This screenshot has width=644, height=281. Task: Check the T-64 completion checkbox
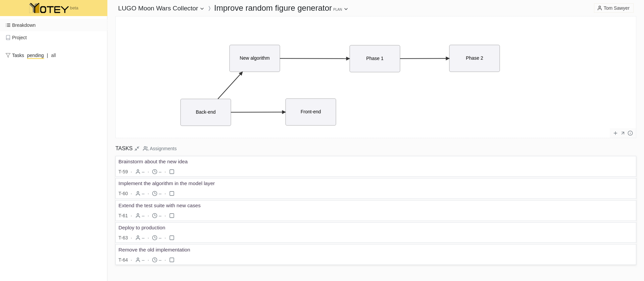pos(172,260)
